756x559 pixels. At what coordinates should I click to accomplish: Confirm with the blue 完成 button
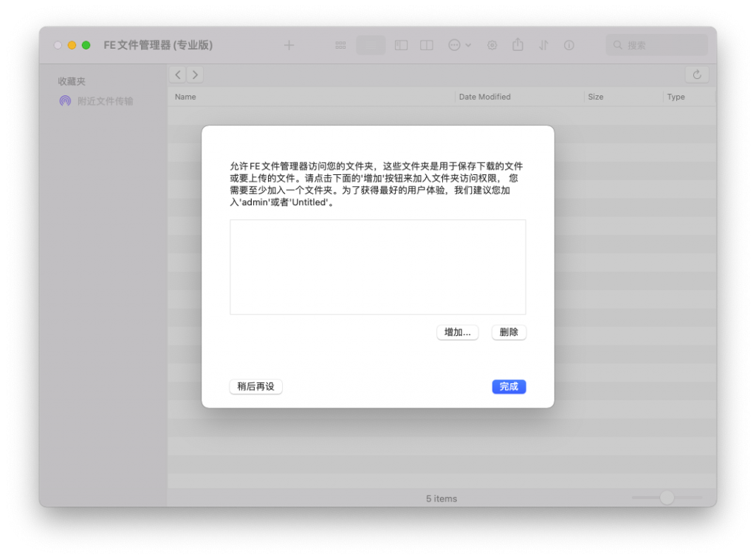coord(509,387)
